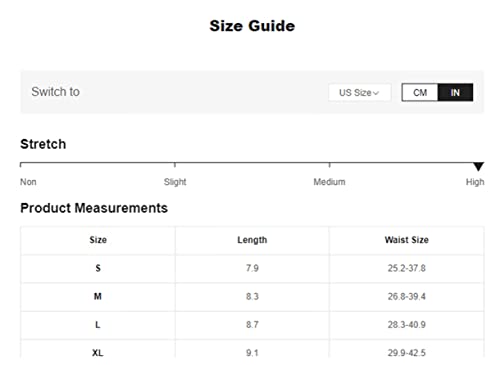500x365 pixels.
Task: Click the Size Guide heading
Action: pos(252,26)
